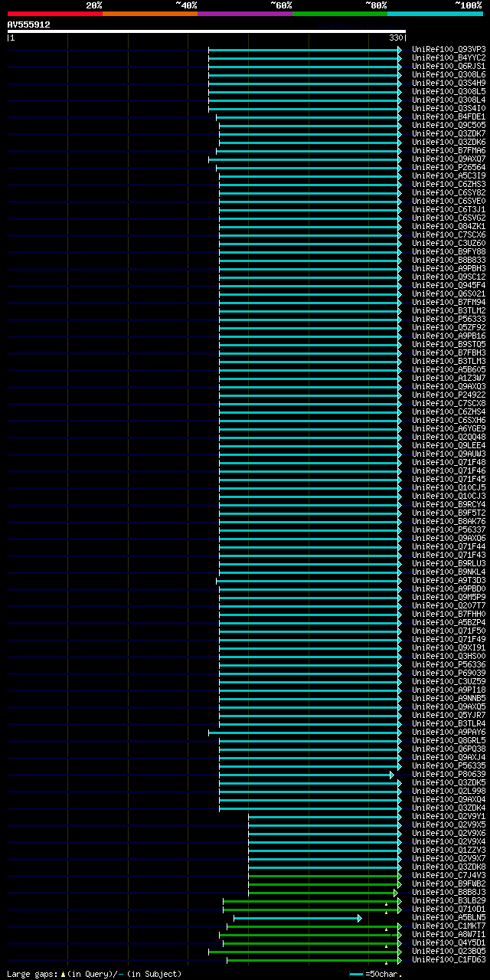The width and height of the screenshot is (490, 980).
Task: Click the label UniRef100_A5C3I9
Action: tap(449, 175)
